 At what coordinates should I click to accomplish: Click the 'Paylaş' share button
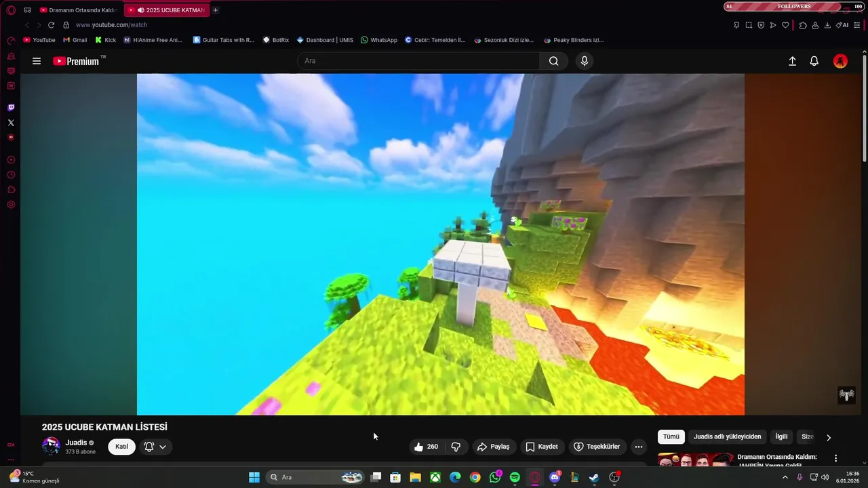tap(493, 447)
